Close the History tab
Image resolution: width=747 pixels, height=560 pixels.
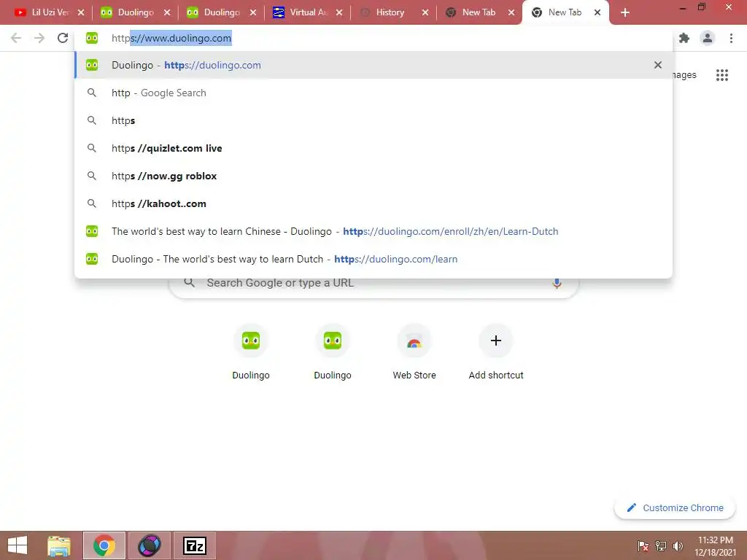coord(425,12)
